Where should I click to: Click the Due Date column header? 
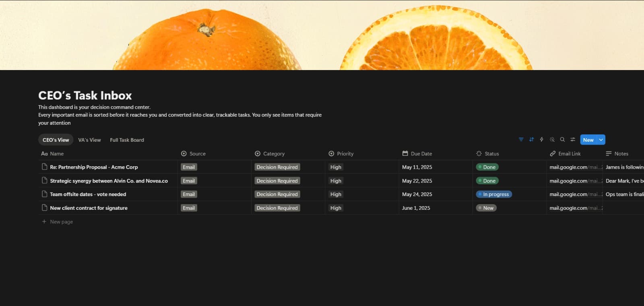[x=436, y=153]
